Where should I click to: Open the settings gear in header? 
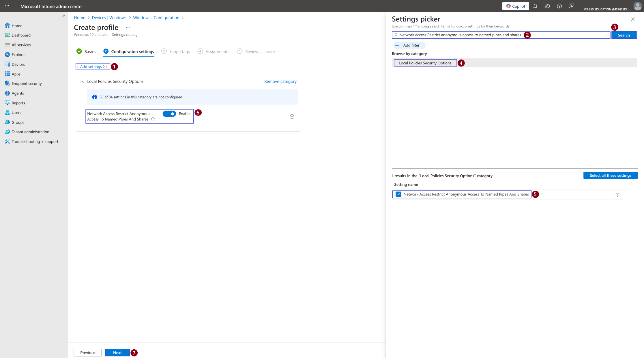pyautogui.click(x=547, y=6)
